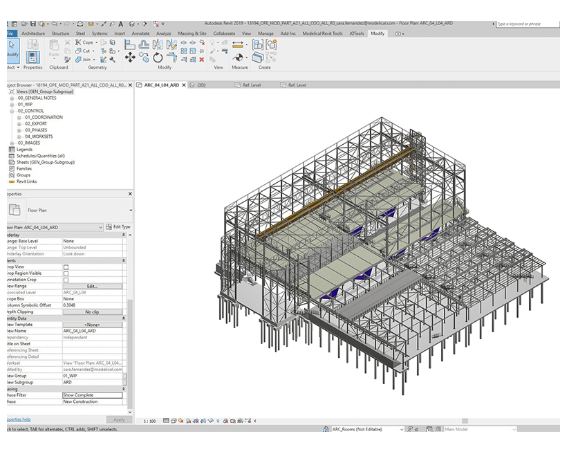Activate the Align tool

[130, 45]
